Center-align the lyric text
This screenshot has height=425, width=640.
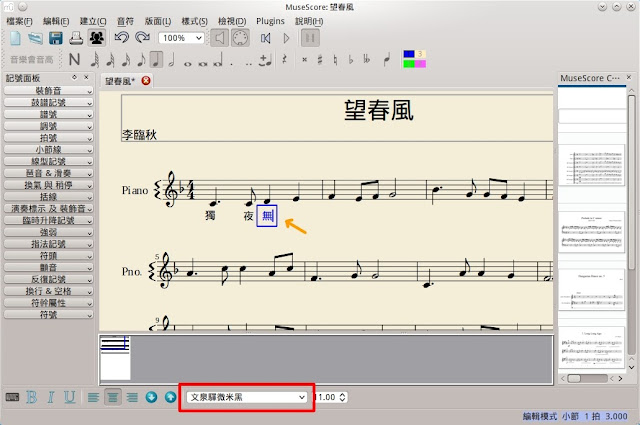113,397
